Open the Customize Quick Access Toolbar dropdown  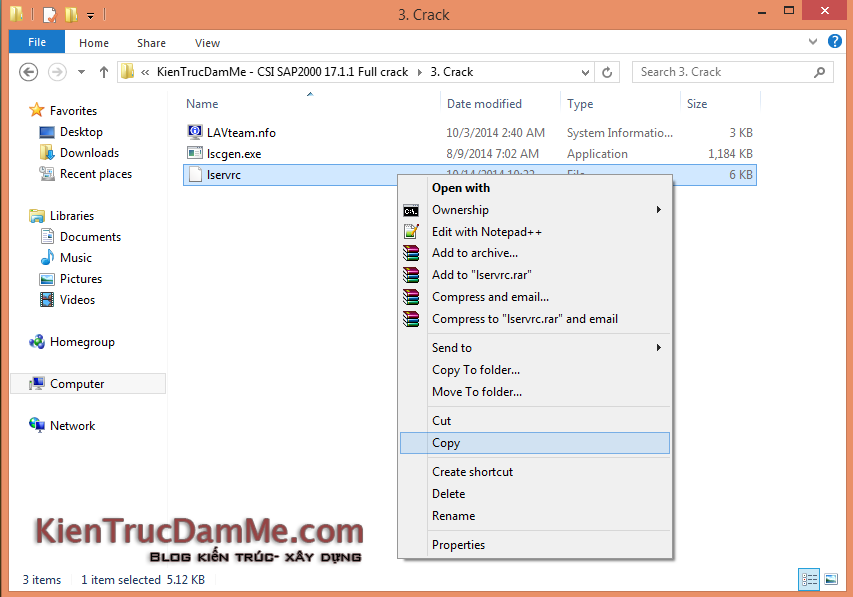(90, 15)
